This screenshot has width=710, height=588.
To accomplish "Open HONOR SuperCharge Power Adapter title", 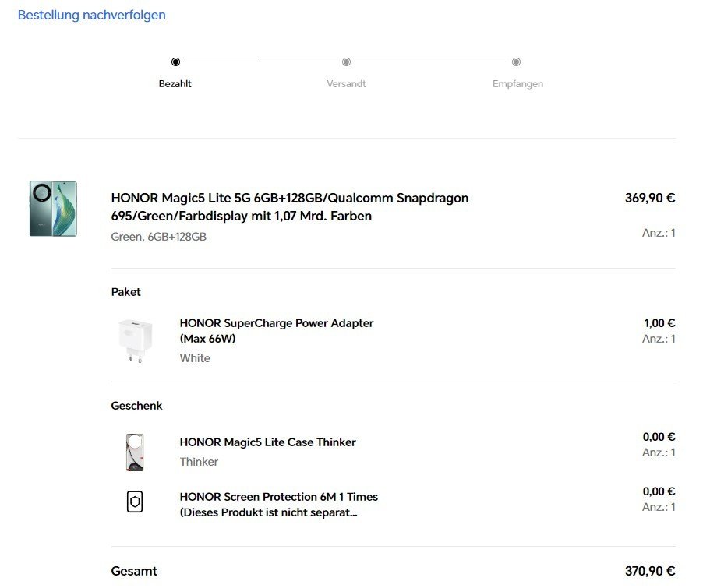I will click(276, 330).
